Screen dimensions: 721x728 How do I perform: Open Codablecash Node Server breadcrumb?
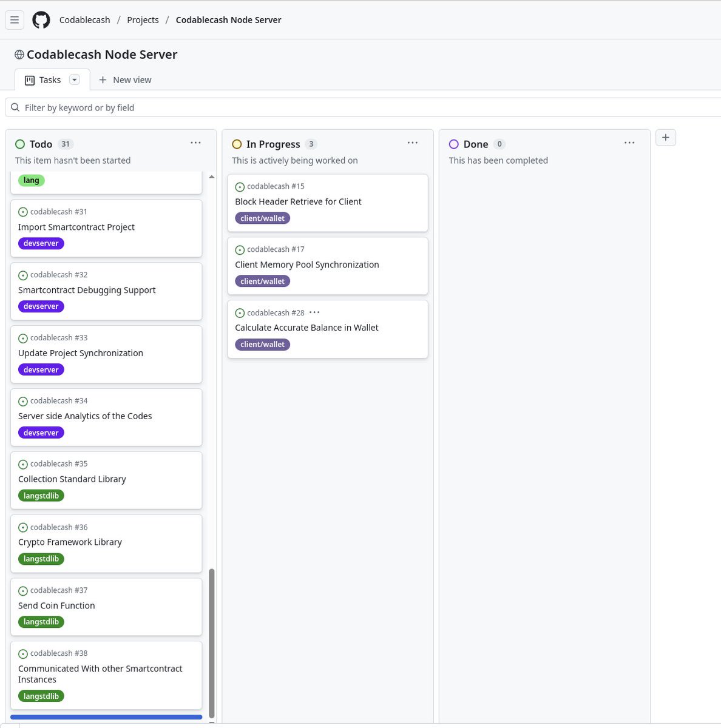[229, 20]
